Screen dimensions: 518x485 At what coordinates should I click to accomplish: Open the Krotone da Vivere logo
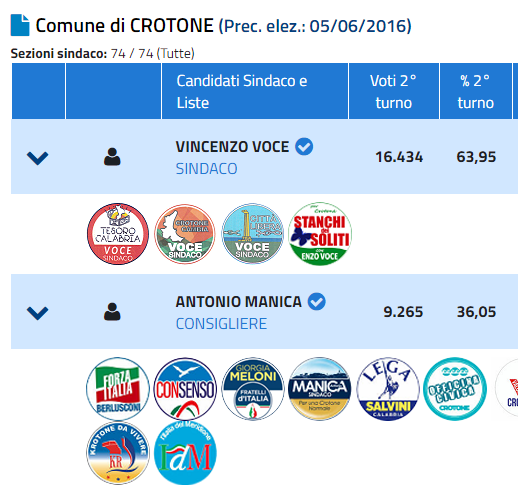tap(118, 453)
